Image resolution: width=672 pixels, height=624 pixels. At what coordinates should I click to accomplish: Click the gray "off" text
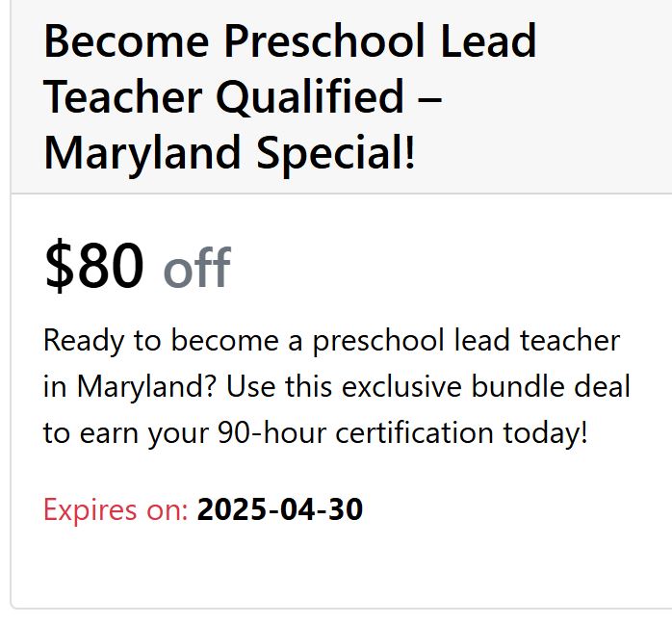click(196, 269)
